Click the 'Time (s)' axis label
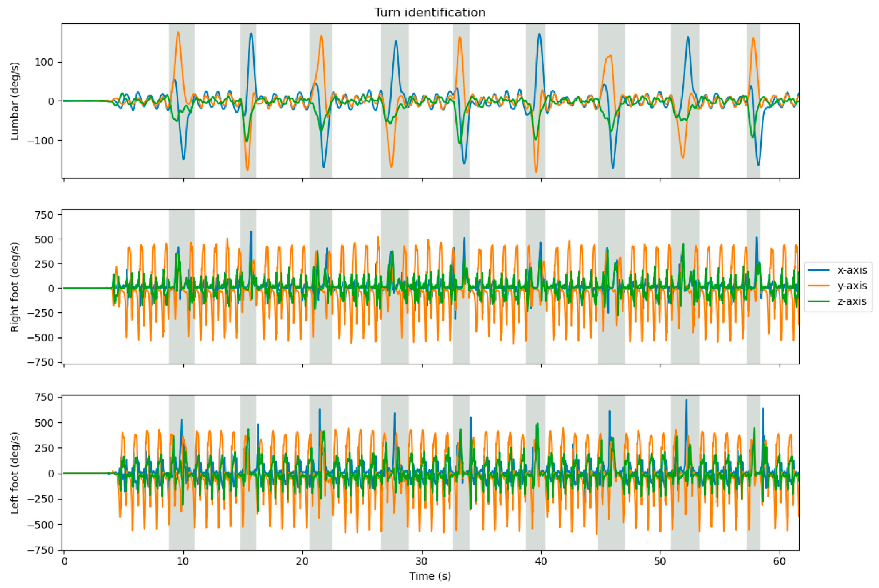The image size is (879, 588). 430,576
